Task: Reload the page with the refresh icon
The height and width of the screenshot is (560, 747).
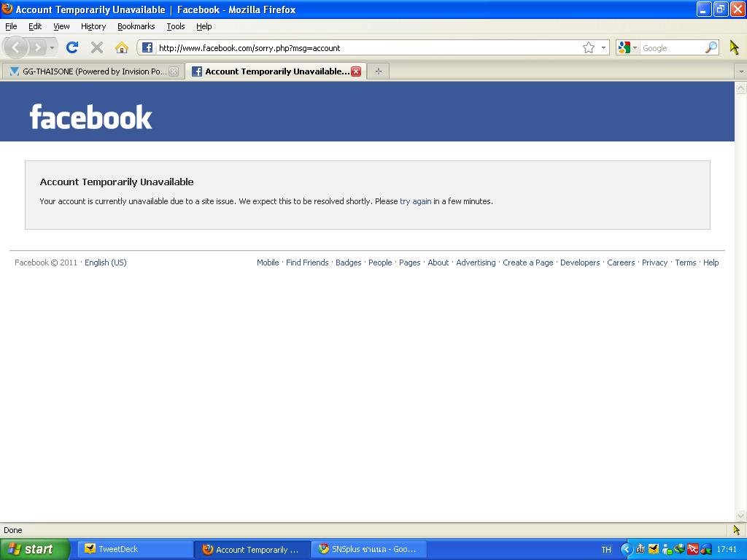Action: [x=72, y=47]
